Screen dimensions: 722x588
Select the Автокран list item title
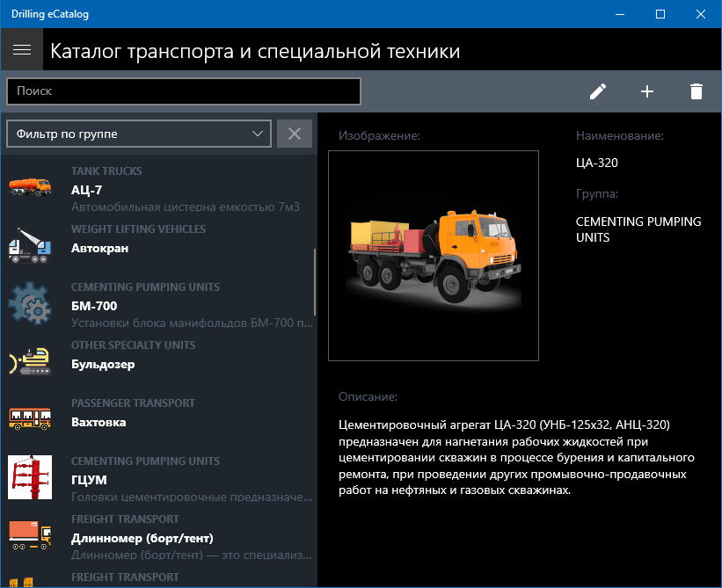[x=100, y=249]
